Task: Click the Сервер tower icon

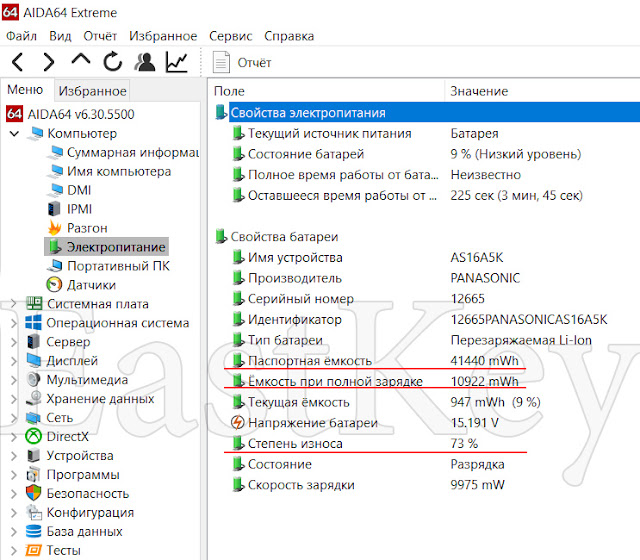Action: tap(33, 341)
